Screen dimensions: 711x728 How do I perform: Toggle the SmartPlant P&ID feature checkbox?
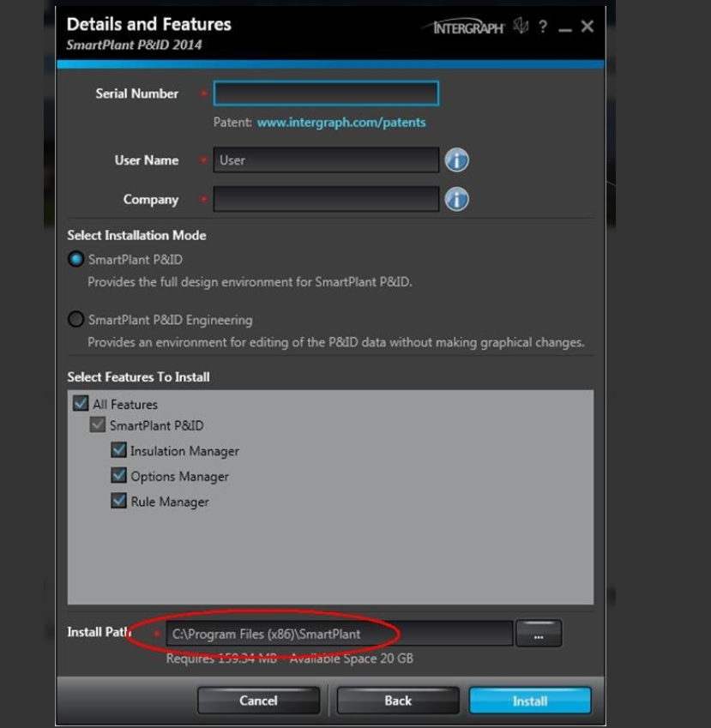coord(97,424)
